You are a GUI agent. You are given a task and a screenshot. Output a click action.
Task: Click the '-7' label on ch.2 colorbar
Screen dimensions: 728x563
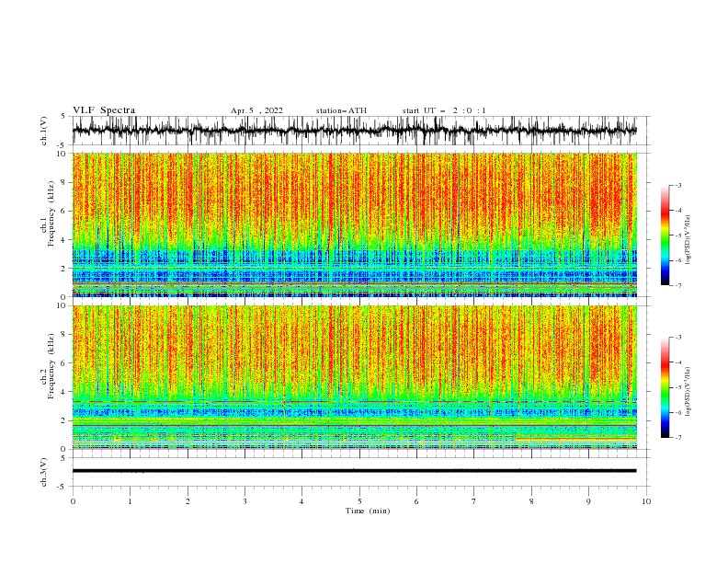pos(678,438)
